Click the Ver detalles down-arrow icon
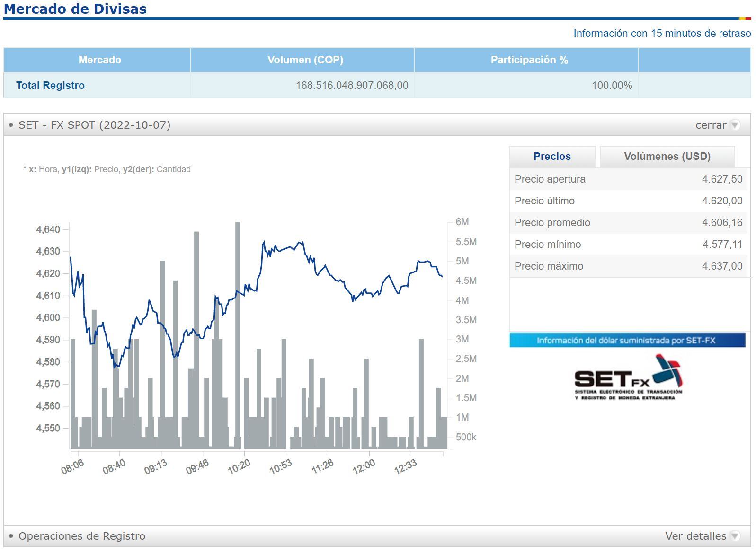 tap(735, 536)
